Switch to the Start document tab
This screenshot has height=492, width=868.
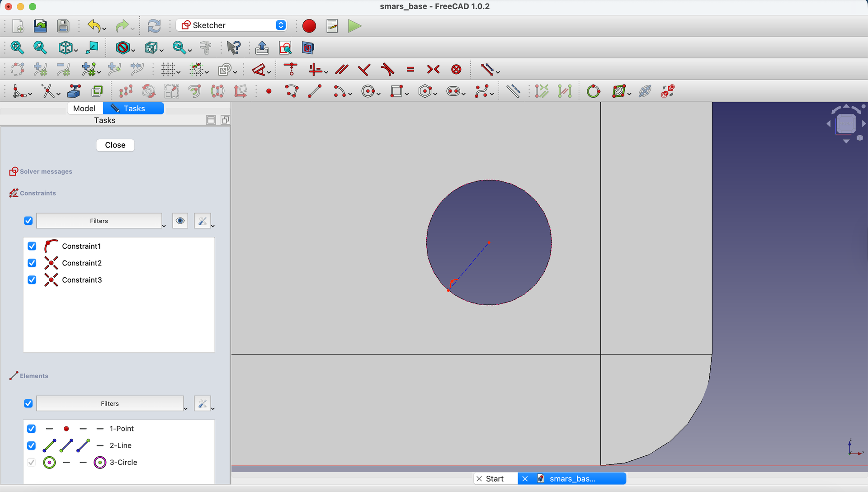[x=495, y=479]
